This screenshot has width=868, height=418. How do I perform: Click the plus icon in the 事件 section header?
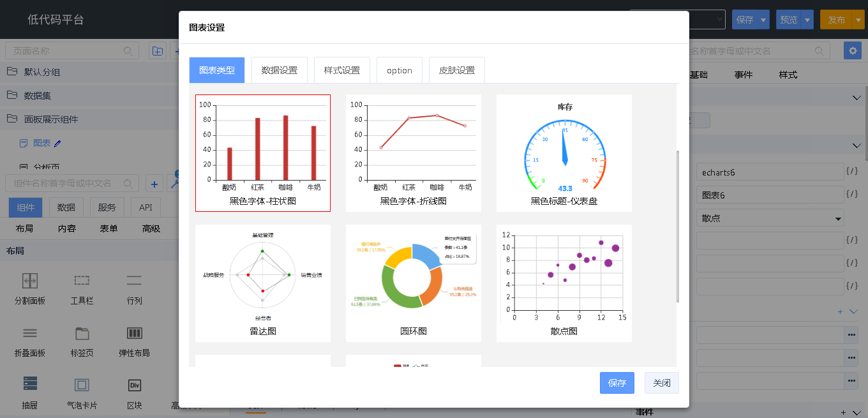tap(844, 412)
